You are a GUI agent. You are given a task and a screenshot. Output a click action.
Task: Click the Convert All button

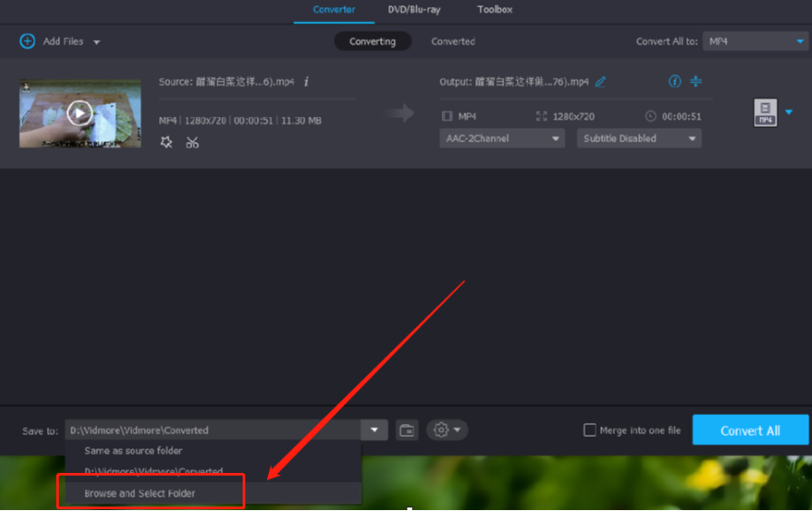[x=750, y=430]
